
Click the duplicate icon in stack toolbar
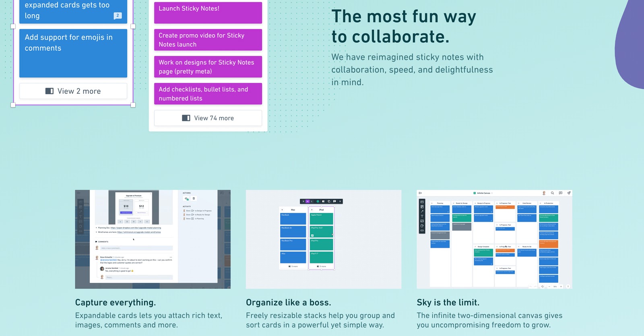tap(329, 201)
